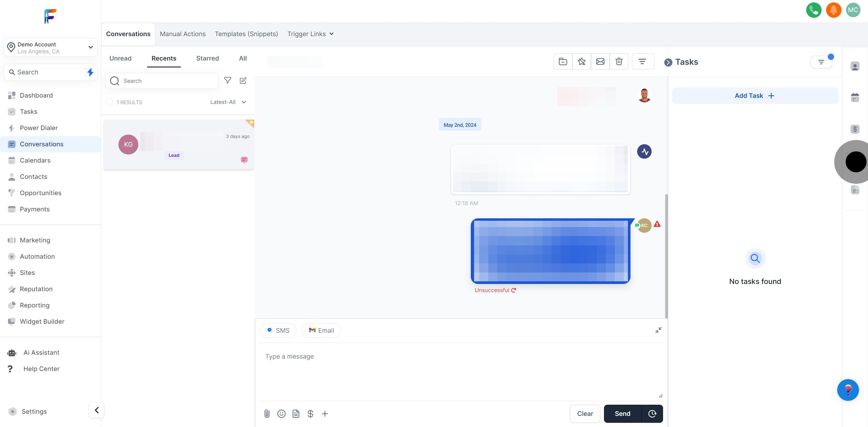The height and width of the screenshot is (427, 868).
Task: Open Templates (Snippets) tab
Action: (x=246, y=34)
